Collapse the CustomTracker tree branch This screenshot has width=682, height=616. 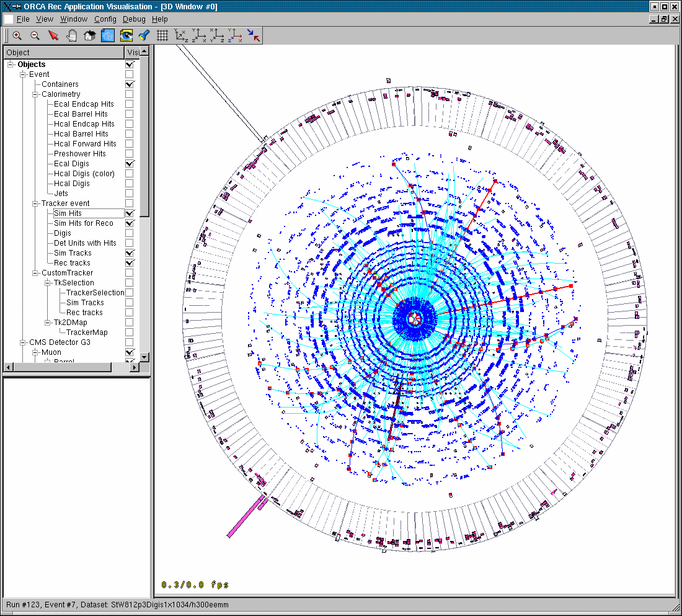pyautogui.click(x=35, y=273)
